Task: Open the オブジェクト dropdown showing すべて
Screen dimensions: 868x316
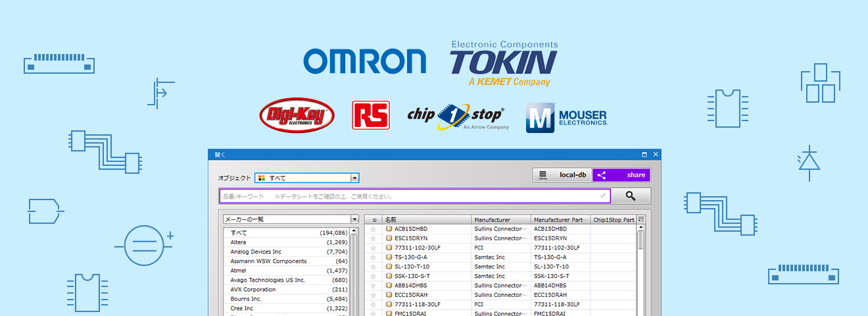Action: [307, 178]
